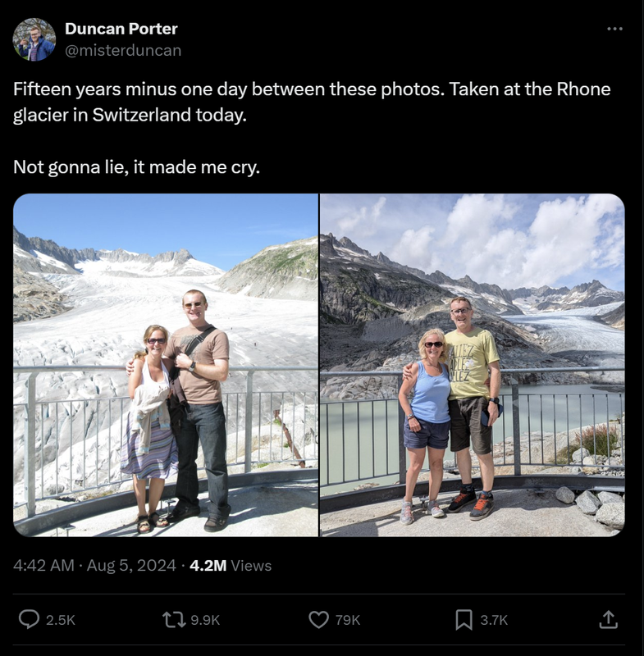Click the tweet text about Rhone glacier
The height and width of the screenshot is (656, 644).
coord(312,102)
